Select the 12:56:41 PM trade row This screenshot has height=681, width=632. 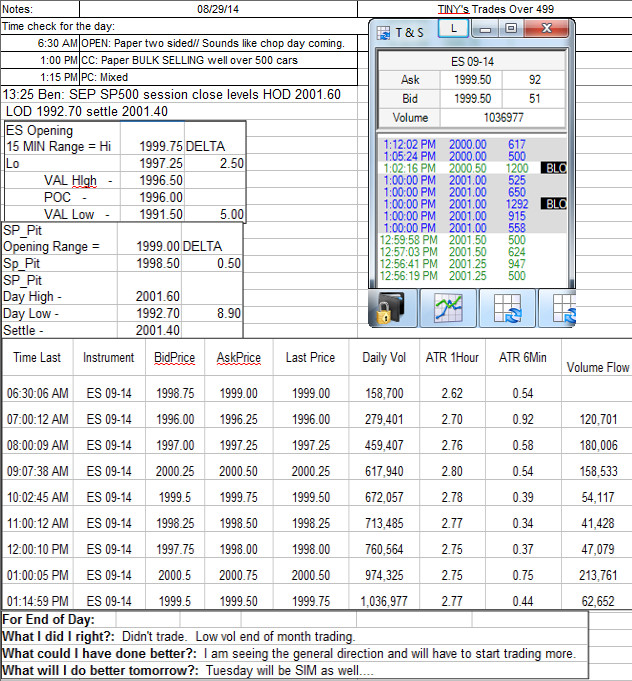click(x=473, y=264)
